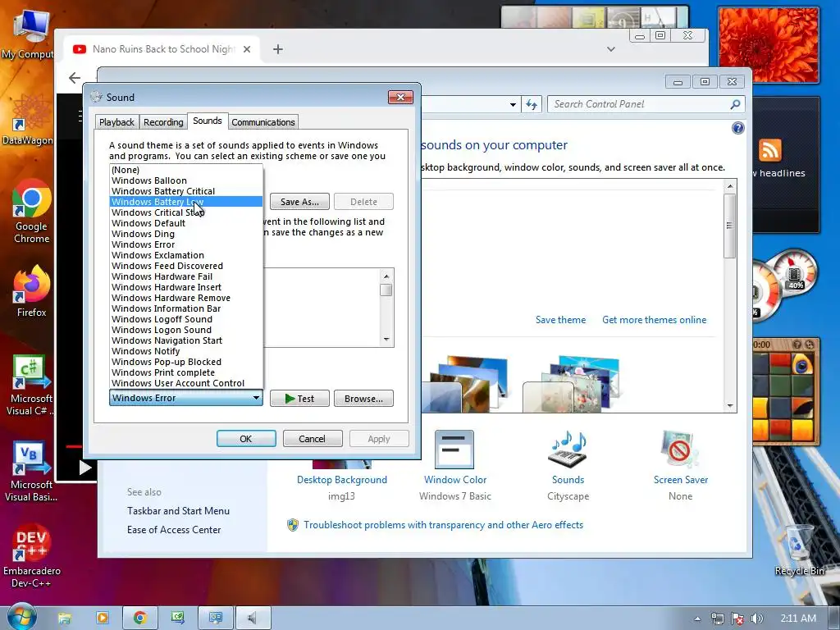Open Ease of Access Center link
This screenshot has height=630, width=840.
coord(174,530)
